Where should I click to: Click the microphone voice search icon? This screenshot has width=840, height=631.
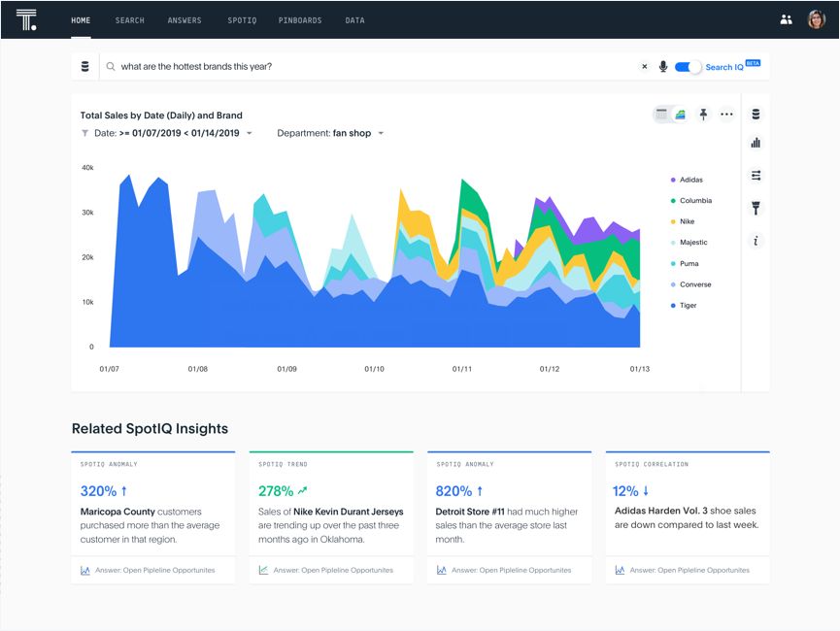coord(663,67)
